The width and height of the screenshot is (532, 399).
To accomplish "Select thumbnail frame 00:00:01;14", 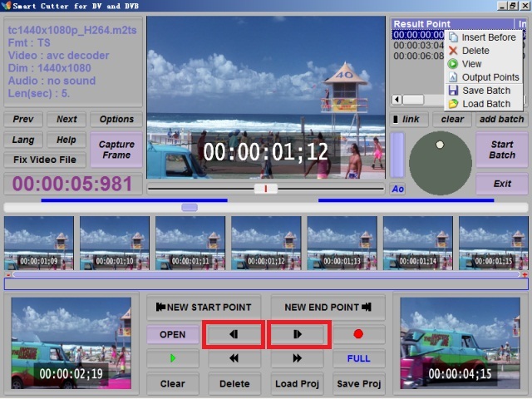I will coord(418,244).
